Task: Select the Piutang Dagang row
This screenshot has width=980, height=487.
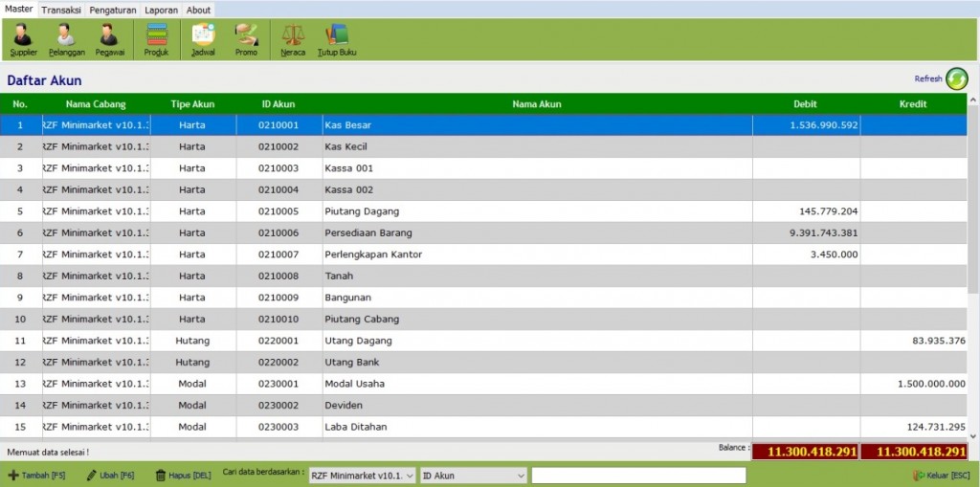Action: click(483, 211)
